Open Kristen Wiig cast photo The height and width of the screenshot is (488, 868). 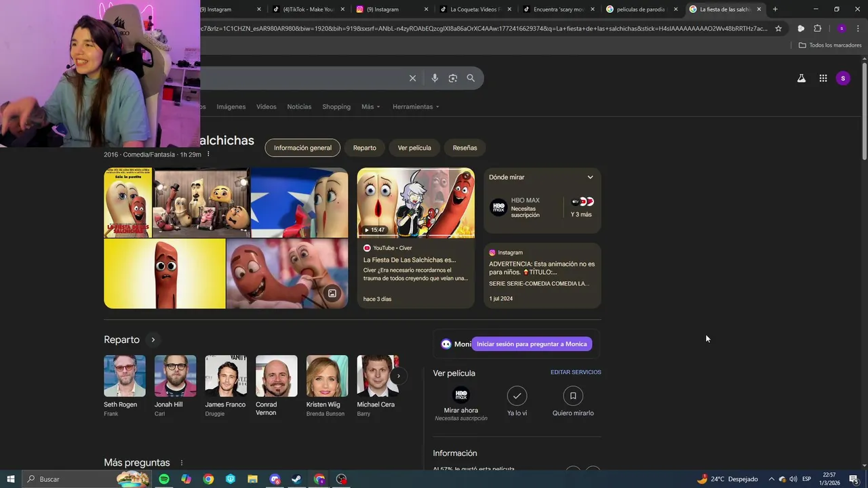(x=327, y=376)
